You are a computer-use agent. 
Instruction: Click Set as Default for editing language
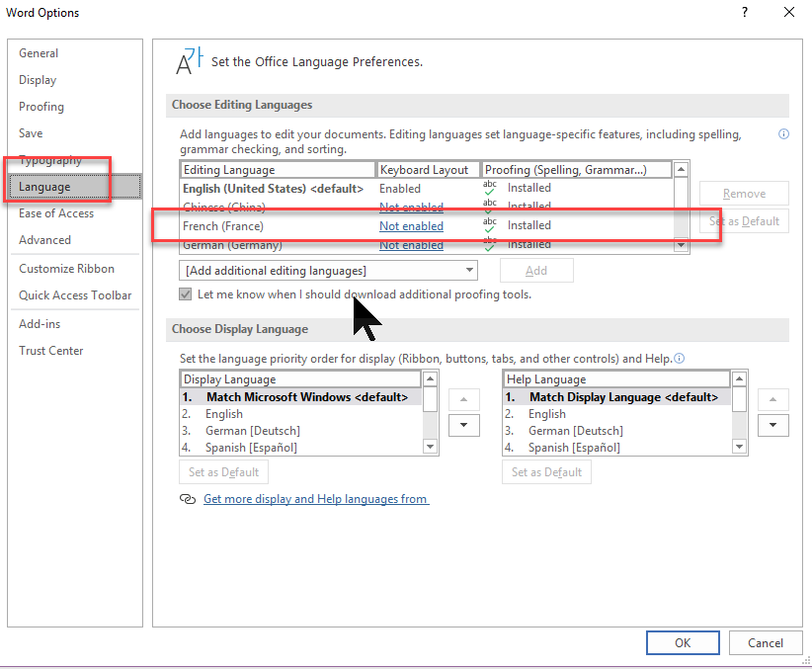(x=744, y=221)
